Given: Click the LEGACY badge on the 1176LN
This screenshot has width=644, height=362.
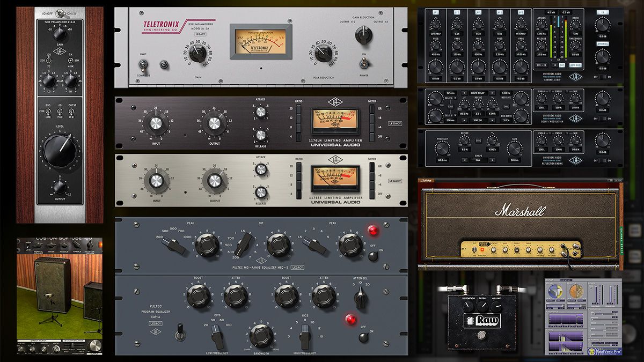Looking at the screenshot, I should click(395, 123).
